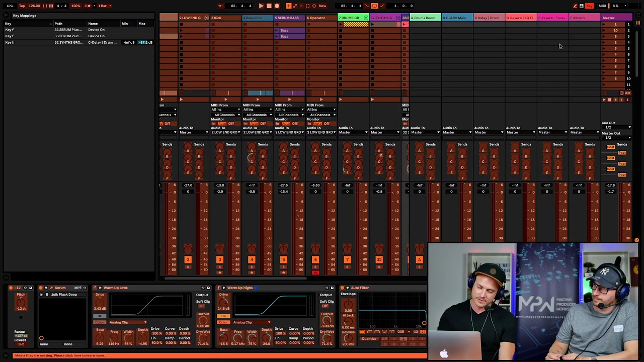Click the New capture scene button
This screenshot has width=644, height=362.
[x=323, y=6]
